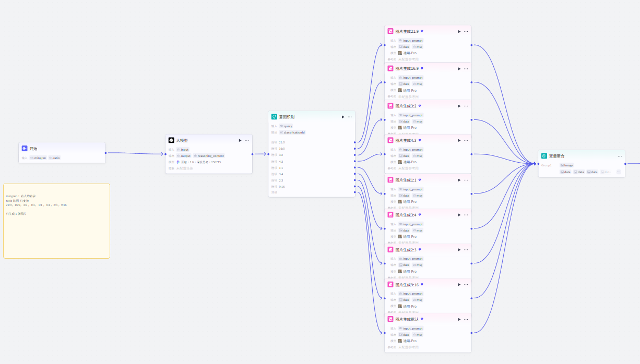This screenshot has width=640, height=364.
Task: Click the 大模型 node icon
Action: [171, 140]
